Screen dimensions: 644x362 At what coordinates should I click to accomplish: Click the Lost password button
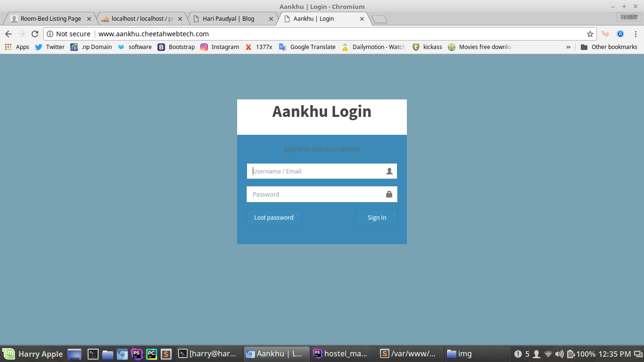pyautogui.click(x=273, y=217)
